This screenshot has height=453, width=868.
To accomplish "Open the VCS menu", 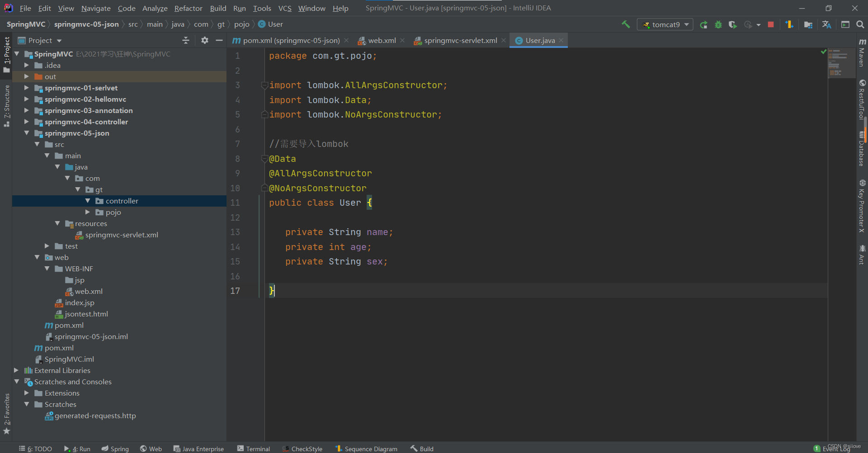I will [x=285, y=8].
